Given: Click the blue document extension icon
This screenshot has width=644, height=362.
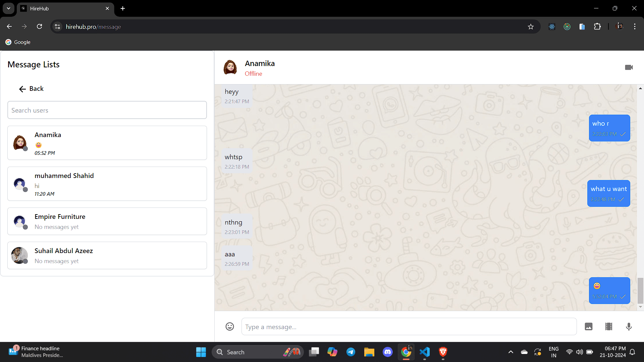Looking at the screenshot, I should (x=582, y=26).
